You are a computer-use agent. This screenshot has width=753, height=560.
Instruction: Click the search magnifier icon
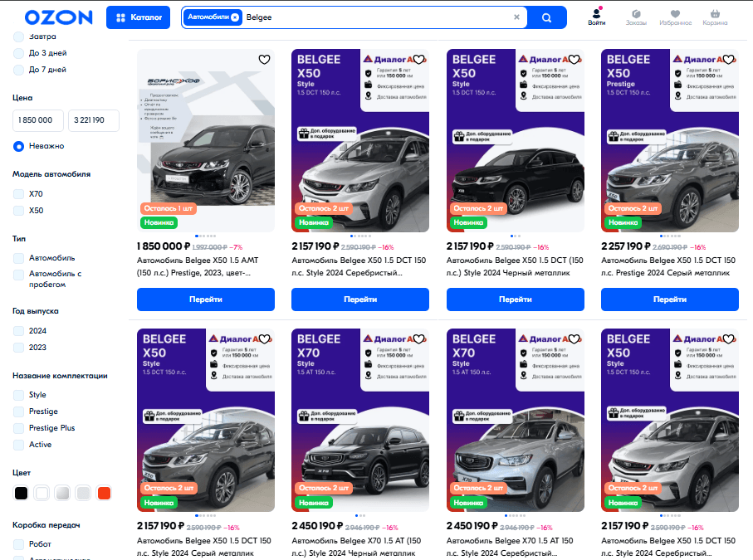546,17
